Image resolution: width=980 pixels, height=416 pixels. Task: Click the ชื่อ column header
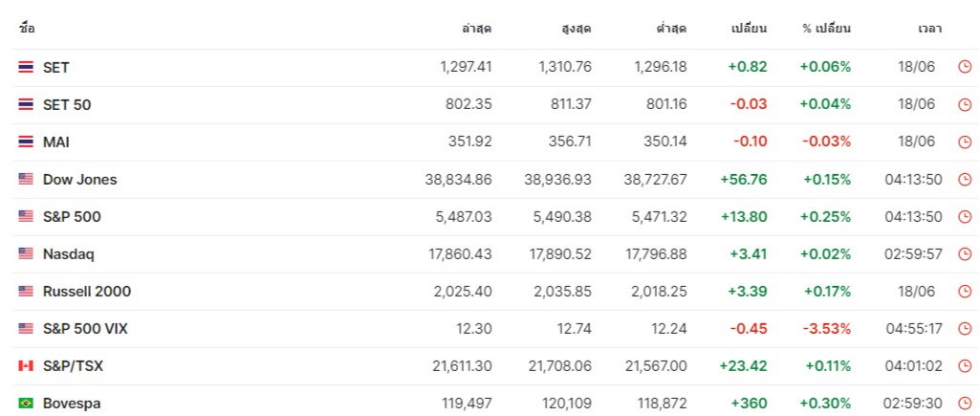tap(27, 29)
